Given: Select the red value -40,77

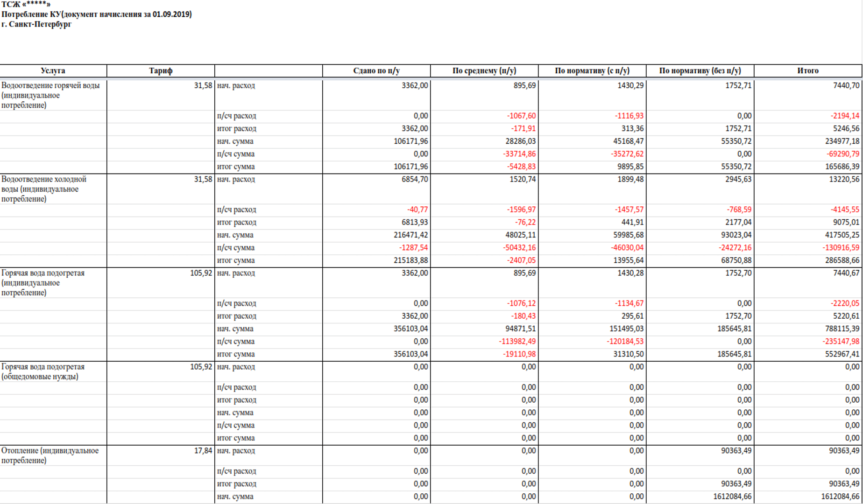Looking at the screenshot, I should point(417,210).
